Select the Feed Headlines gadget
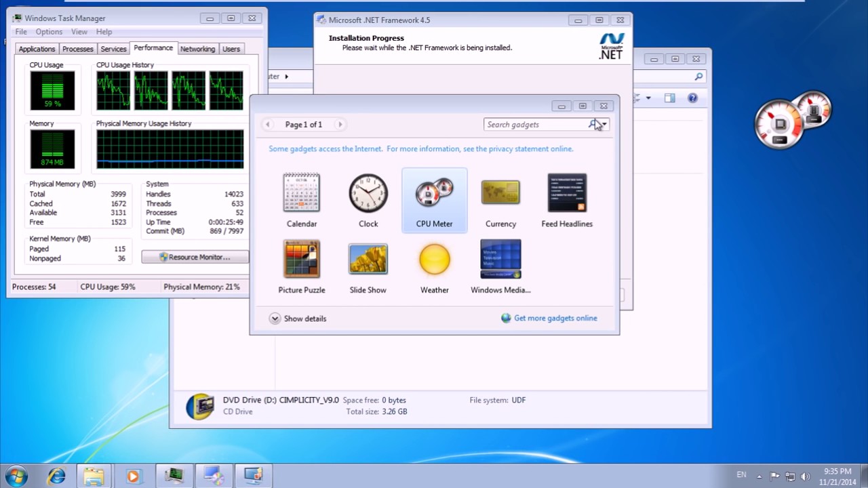 click(x=567, y=200)
